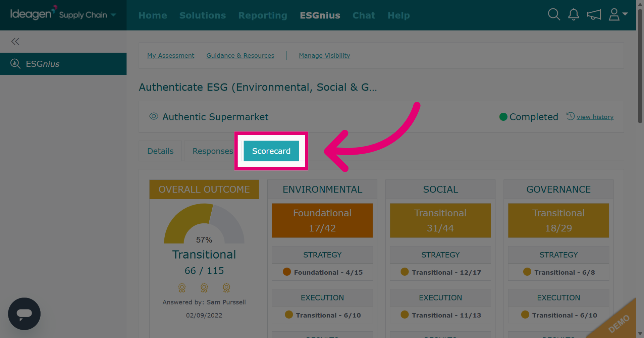Screen dimensions: 644x338
Task: Open Guidance & Resources link
Action: (x=240, y=56)
